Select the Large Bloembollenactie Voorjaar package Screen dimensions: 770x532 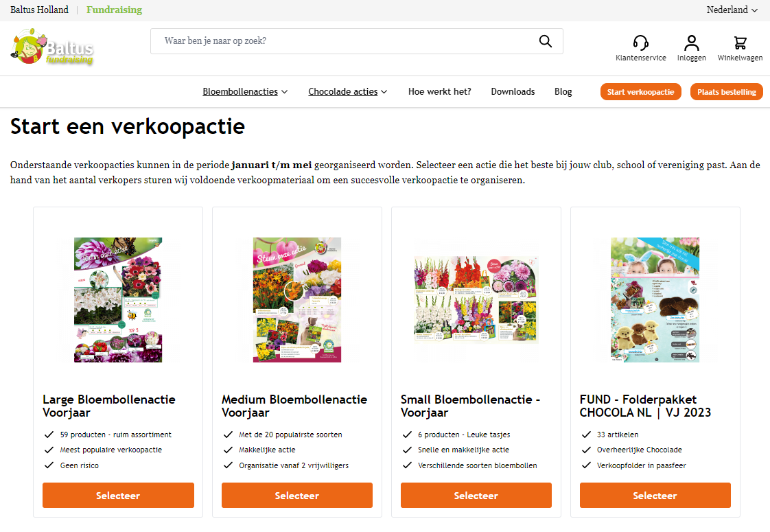tap(118, 495)
